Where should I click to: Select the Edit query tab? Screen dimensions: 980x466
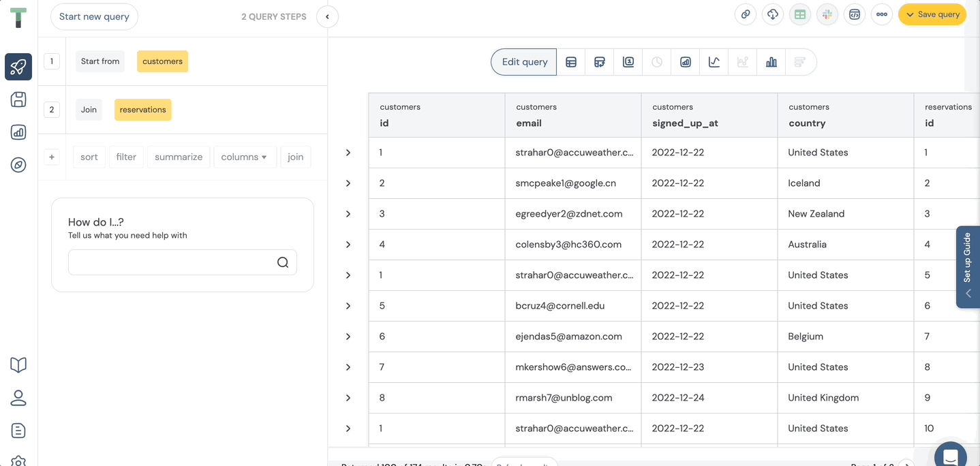pyautogui.click(x=524, y=62)
